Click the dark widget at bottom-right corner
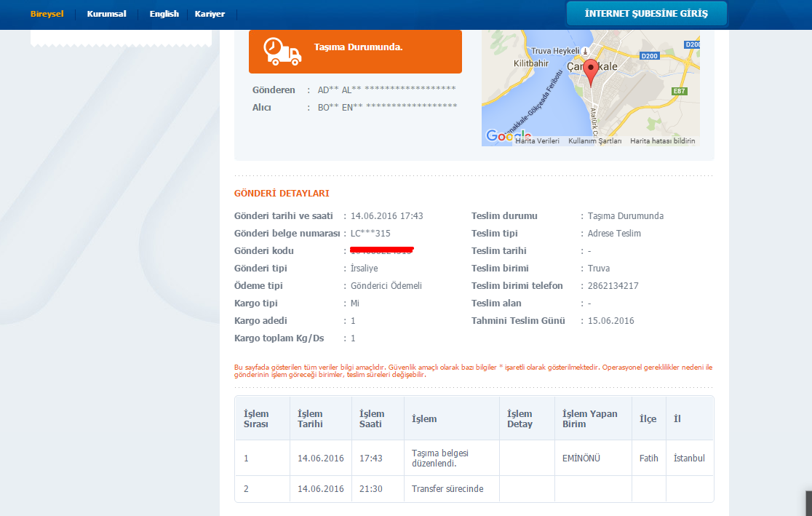 coord(808,503)
